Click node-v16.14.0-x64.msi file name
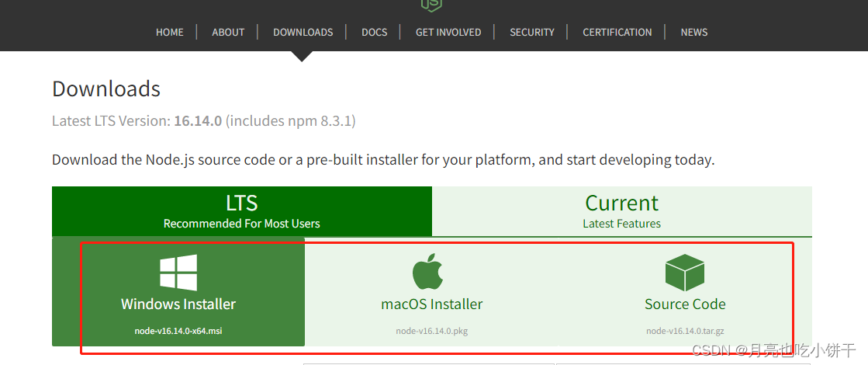Image resolution: width=868 pixels, height=365 pixels. click(x=178, y=331)
